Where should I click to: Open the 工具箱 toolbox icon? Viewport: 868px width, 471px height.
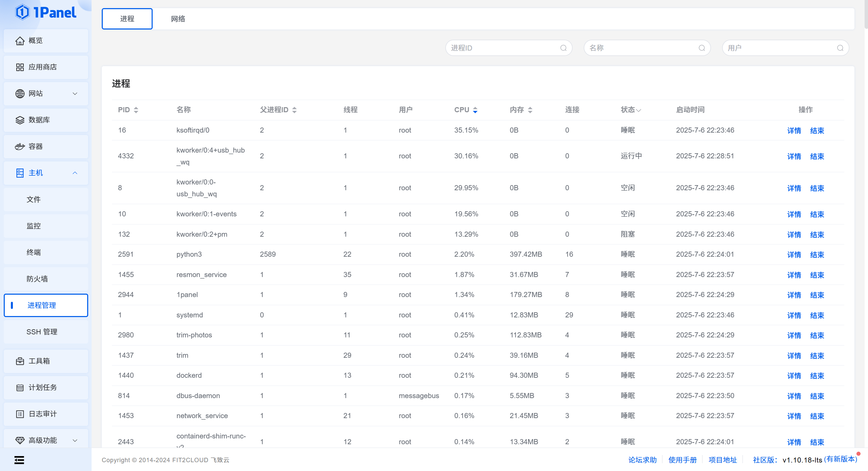click(x=20, y=361)
